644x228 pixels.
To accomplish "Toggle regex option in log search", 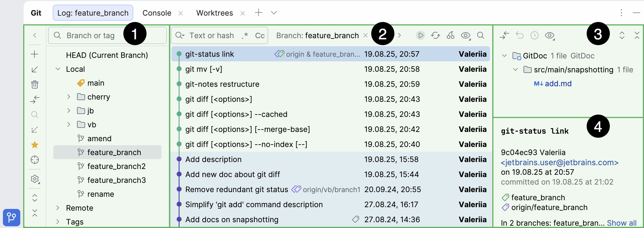I will click(245, 35).
